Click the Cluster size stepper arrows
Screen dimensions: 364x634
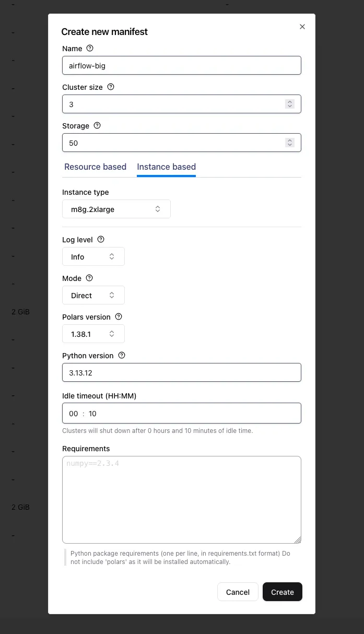click(290, 104)
